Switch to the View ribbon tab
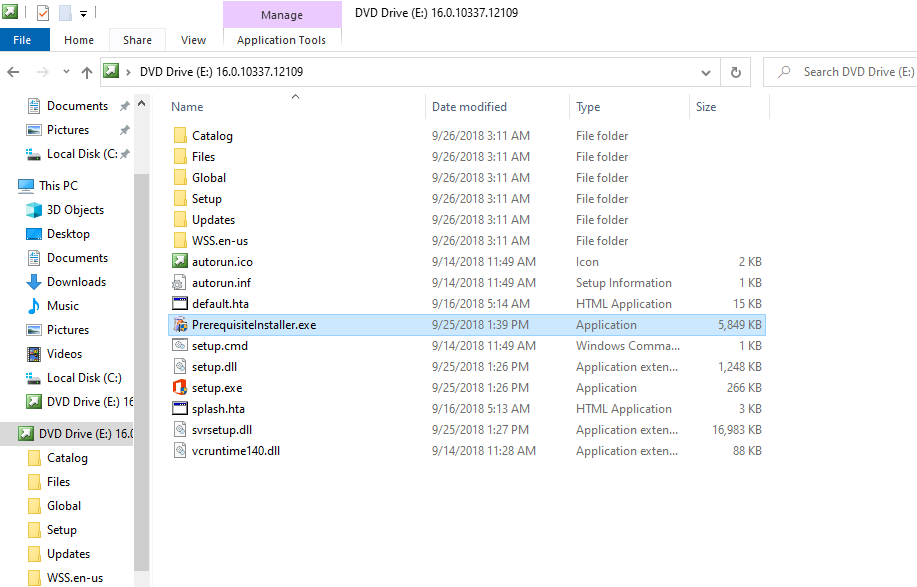The width and height of the screenshot is (917, 587). tap(194, 40)
